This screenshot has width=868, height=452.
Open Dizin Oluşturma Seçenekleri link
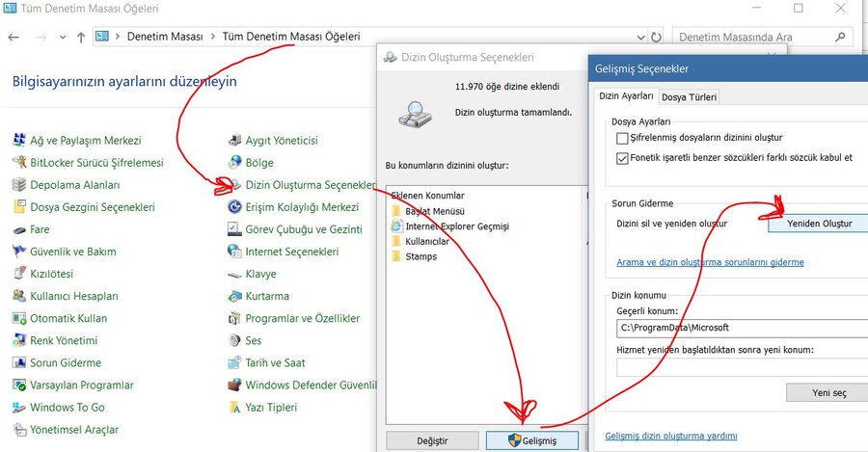[312, 185]
